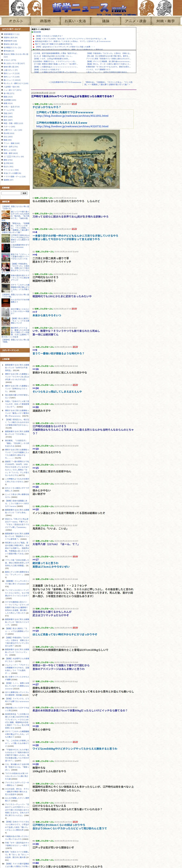Image resolution: width=182 pixels, height=868 pixels.
Task: Open the 議論 navigation tab
Action: click(x=106, y=21)
